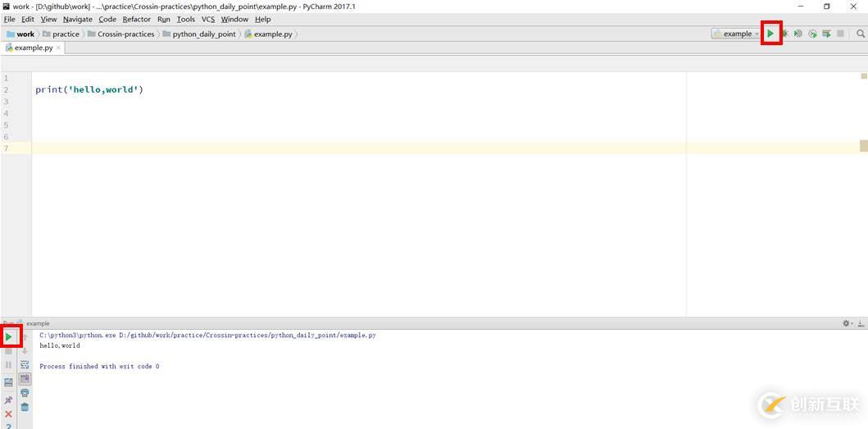This screenshot has width=868, height=429.
Task: Toggle soft-wrap in the console
Action: click(25, 364)
